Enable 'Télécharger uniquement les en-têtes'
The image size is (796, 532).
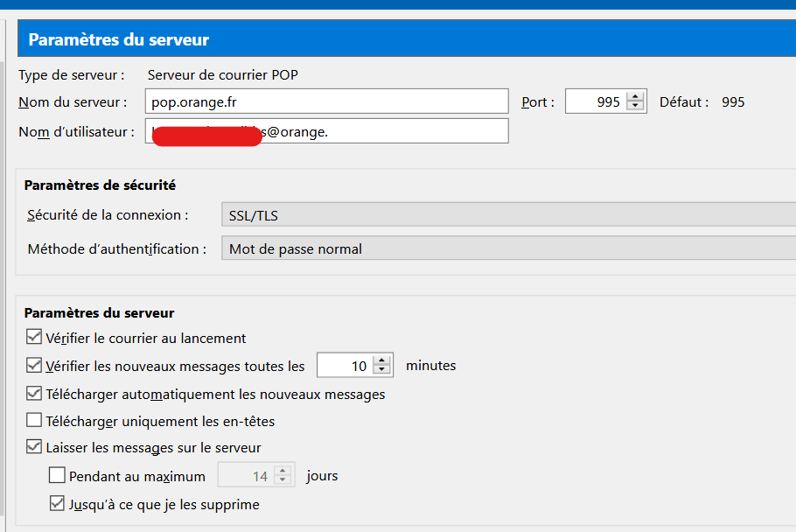coord(33,419)
